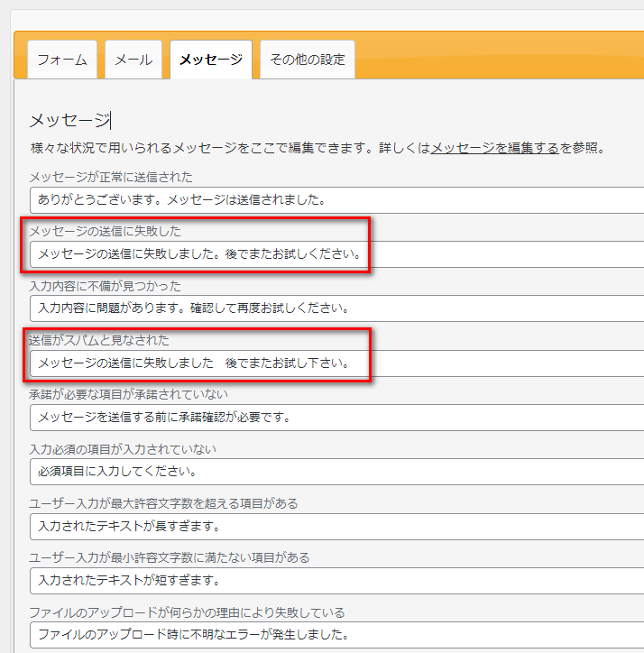Click the label 入力必須の項目が入力されていない
The width and height of the screenshot is (644, 653).
click(123, 449)
